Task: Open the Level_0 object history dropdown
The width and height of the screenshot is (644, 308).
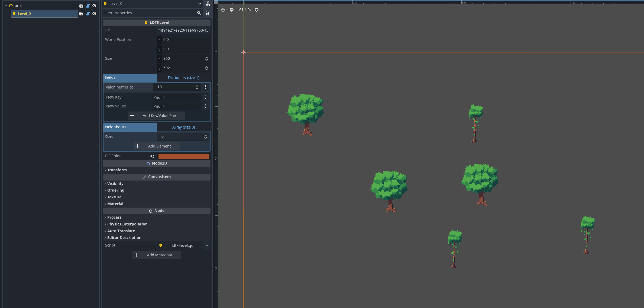Action: (x=199, y=4)
